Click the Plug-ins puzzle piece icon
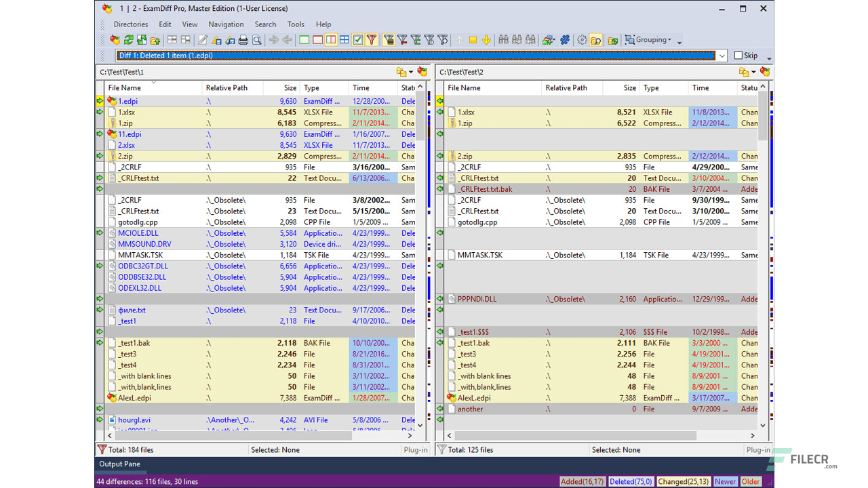This screenshot has height=488, width=868. [x=564, y=39]
